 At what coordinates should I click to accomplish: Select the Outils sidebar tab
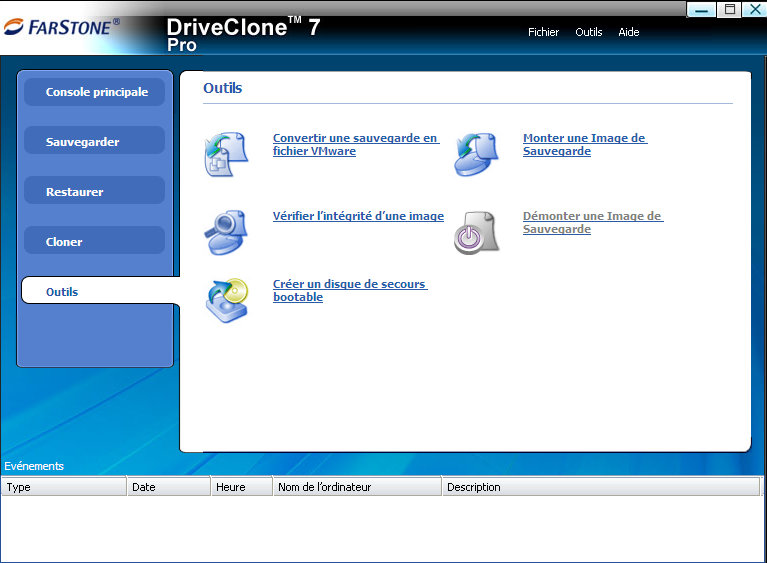pyautogui.click(x=100, y=292)
